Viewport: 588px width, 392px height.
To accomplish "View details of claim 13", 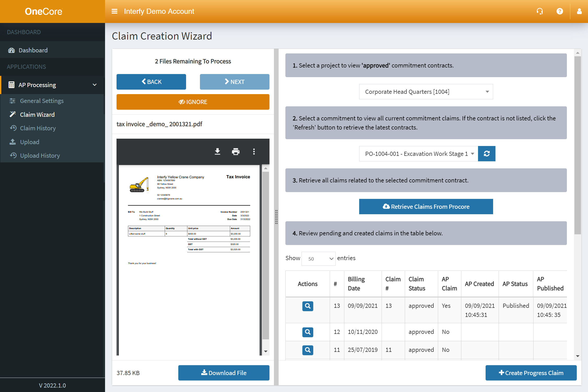I will [308, 306].
